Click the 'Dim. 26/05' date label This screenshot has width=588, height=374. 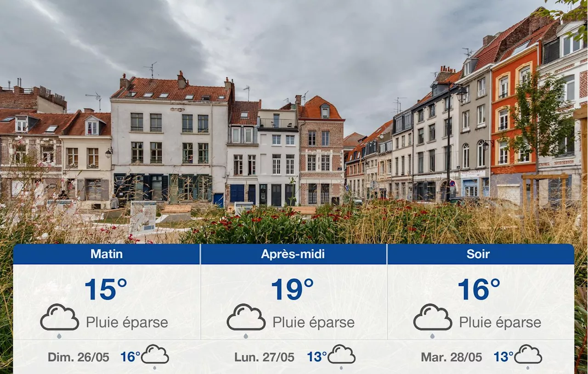[x=79, y=357]
